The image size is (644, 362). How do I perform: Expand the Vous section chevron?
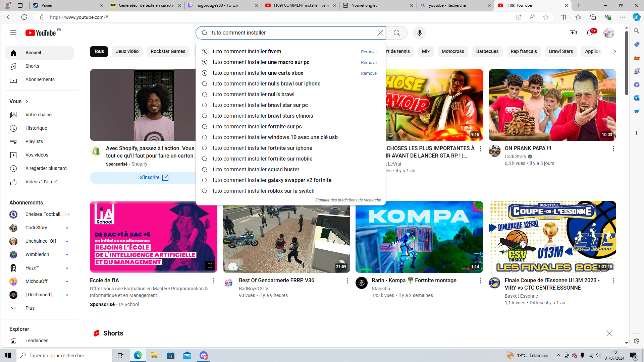point(27,102)
